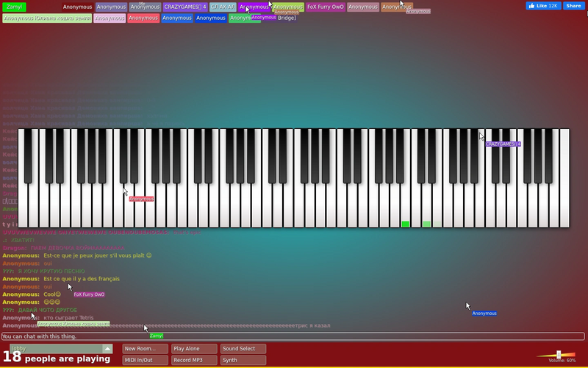
Task: Click the Record MP3 button
Action: pos(194,360)
